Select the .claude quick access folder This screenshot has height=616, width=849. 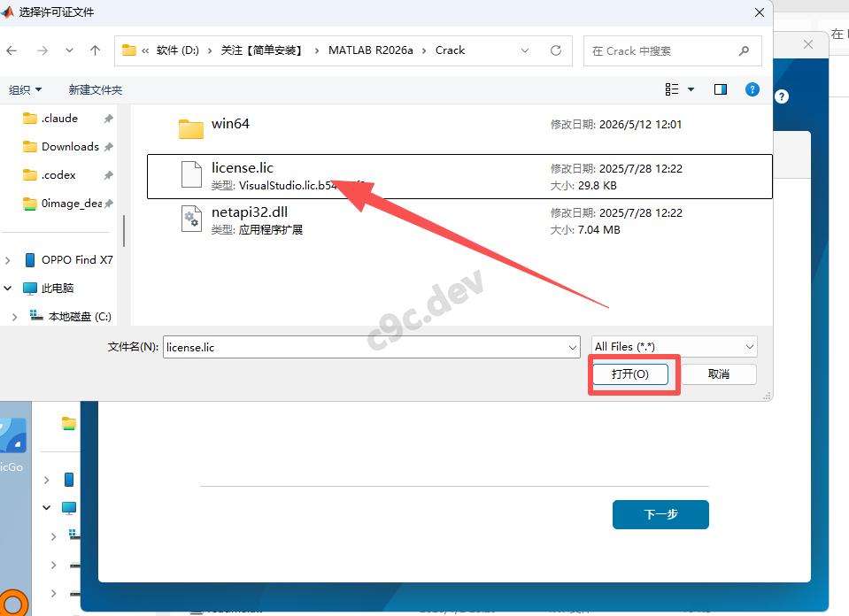59,119
